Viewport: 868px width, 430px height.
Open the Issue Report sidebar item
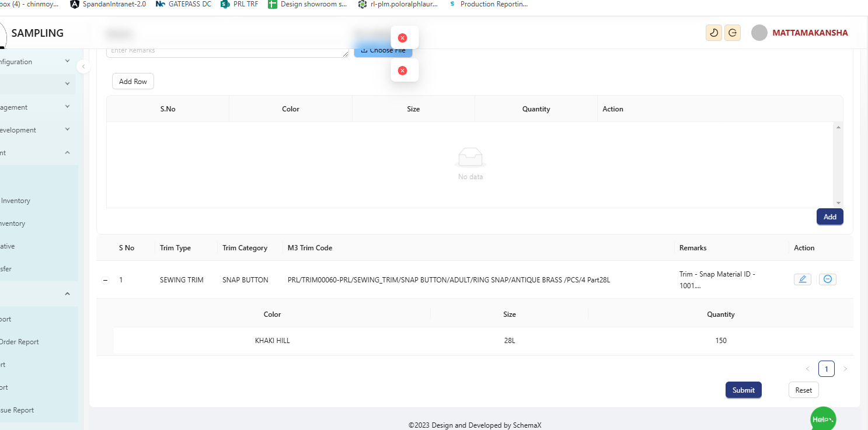point(18,410)
